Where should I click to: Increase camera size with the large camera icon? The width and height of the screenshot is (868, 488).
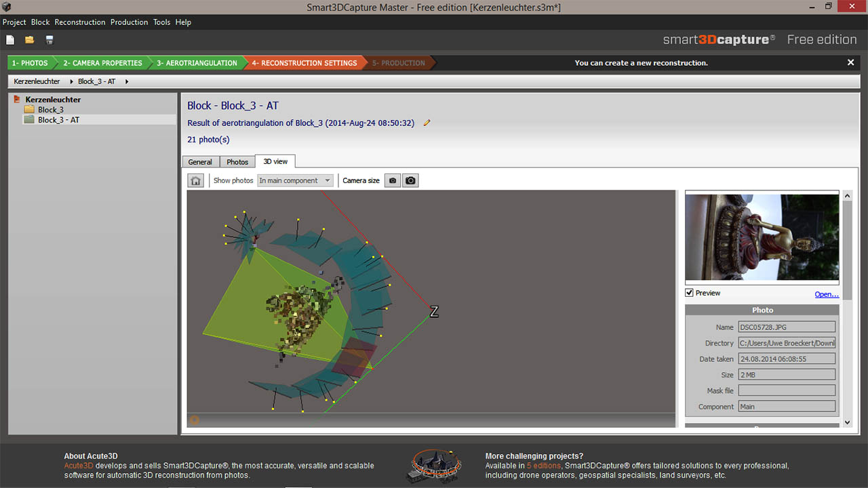click(410, 180)
